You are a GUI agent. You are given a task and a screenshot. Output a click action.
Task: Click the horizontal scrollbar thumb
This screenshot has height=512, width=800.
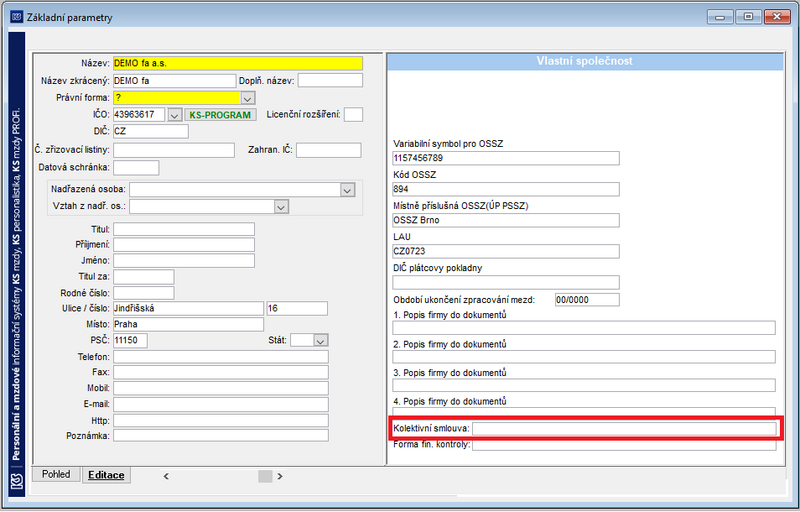tap(265, 476)
